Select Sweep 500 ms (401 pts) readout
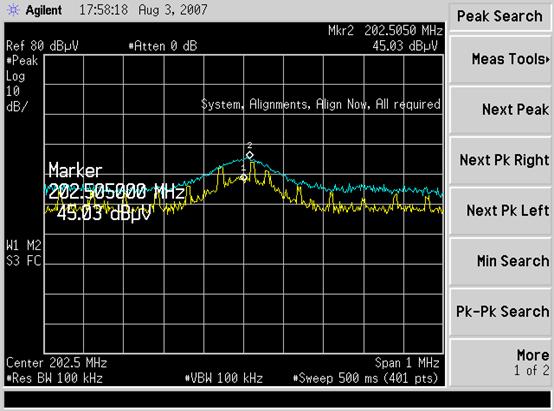554x411 pixels. (x=366, y=378)
